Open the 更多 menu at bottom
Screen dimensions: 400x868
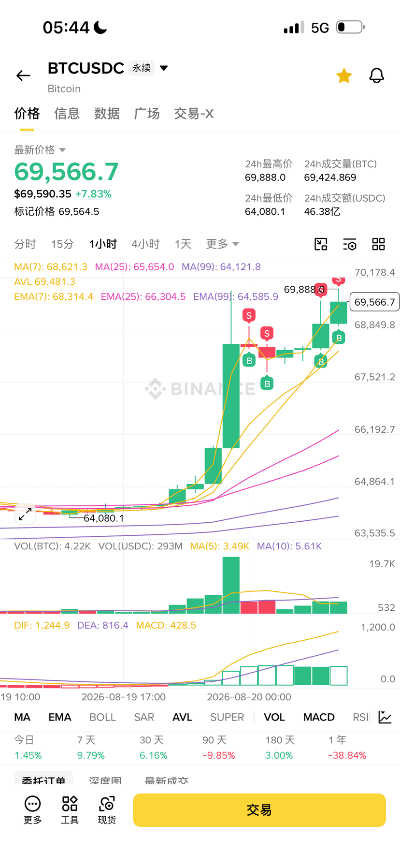pos(33,810)
